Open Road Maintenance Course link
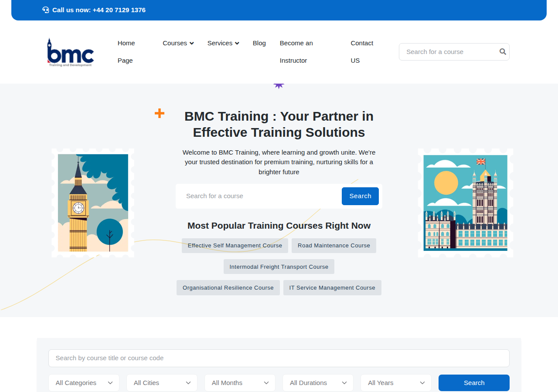This screenshot has width=558, height=392. [x=334, y=246]
